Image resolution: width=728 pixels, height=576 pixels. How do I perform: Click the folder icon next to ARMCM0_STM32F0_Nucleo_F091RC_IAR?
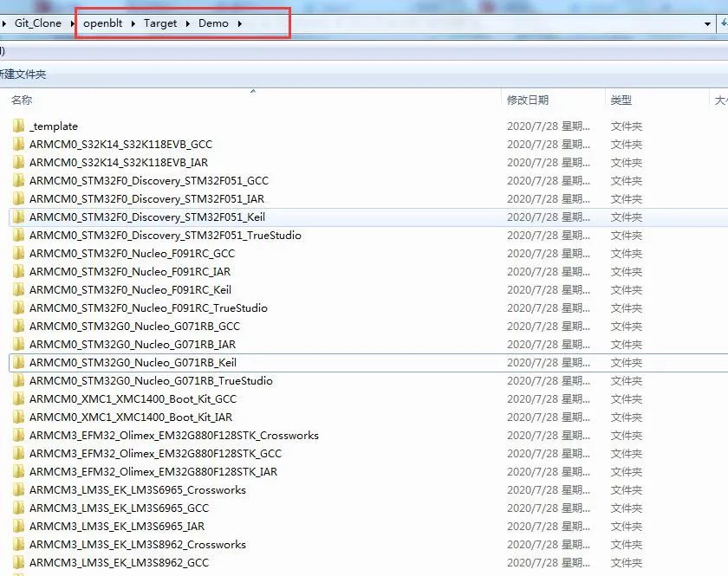19,271
